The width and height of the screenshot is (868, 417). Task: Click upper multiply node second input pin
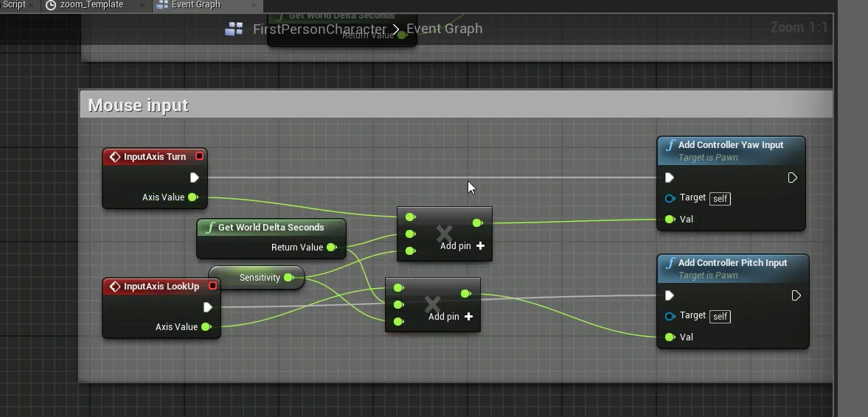click(410, 234)
